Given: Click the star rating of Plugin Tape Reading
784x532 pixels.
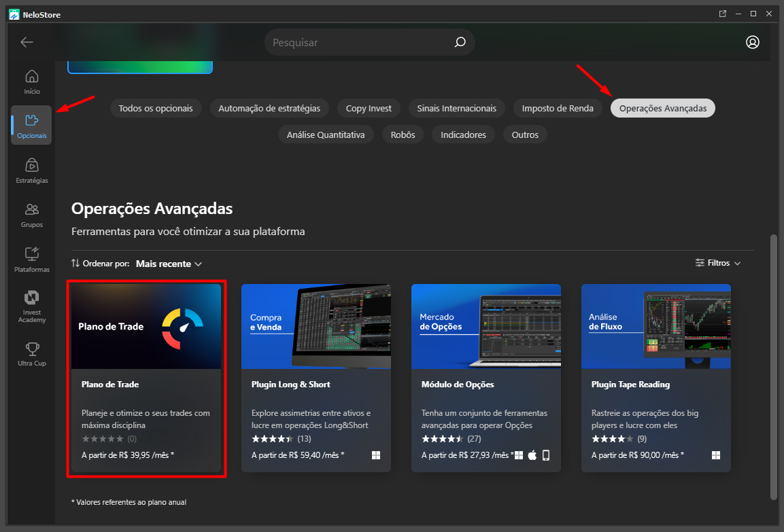Looking at the screenshot, I should tap(613, 439).
